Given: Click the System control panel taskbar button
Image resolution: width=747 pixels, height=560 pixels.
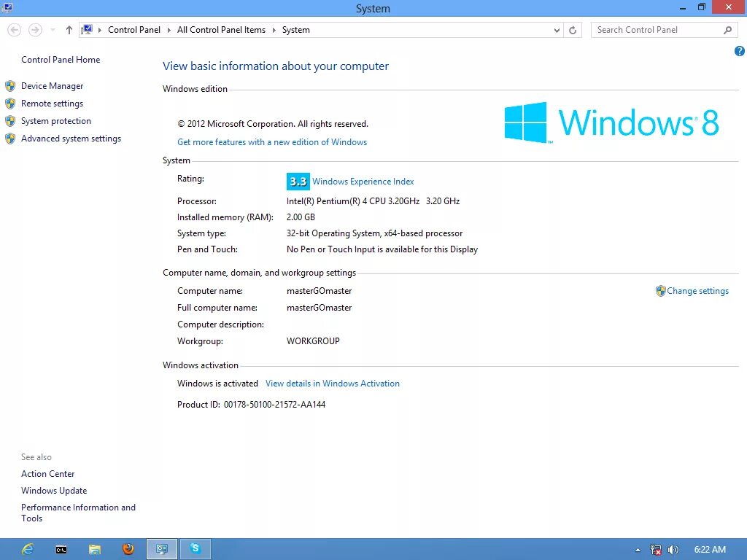Looking at the screenshot, I should [x=162, y=549].
